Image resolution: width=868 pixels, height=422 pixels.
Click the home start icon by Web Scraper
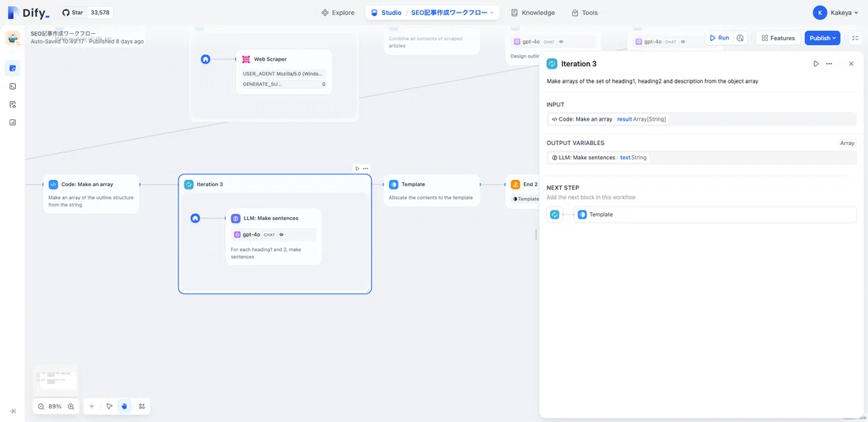click(205, 58)
